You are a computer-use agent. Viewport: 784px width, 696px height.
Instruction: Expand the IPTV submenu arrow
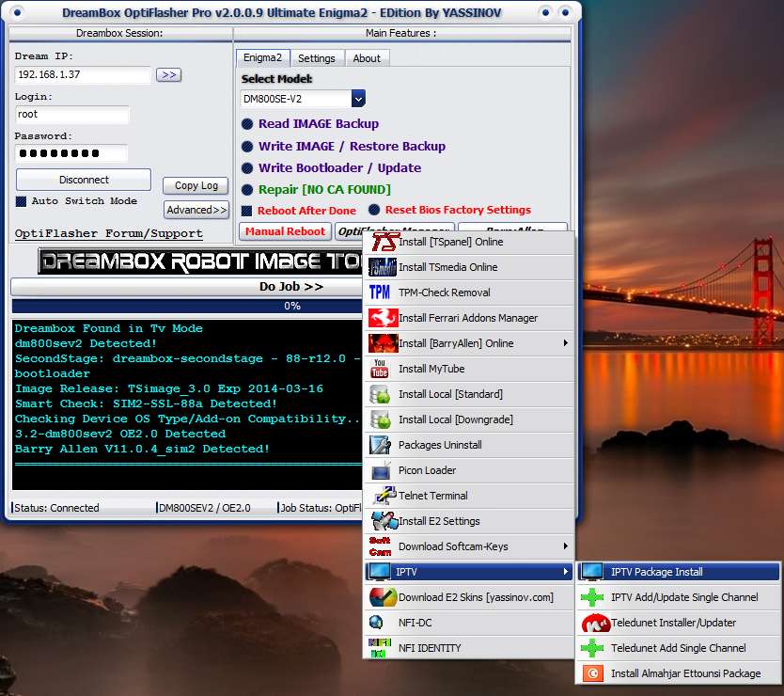(566, 572)
